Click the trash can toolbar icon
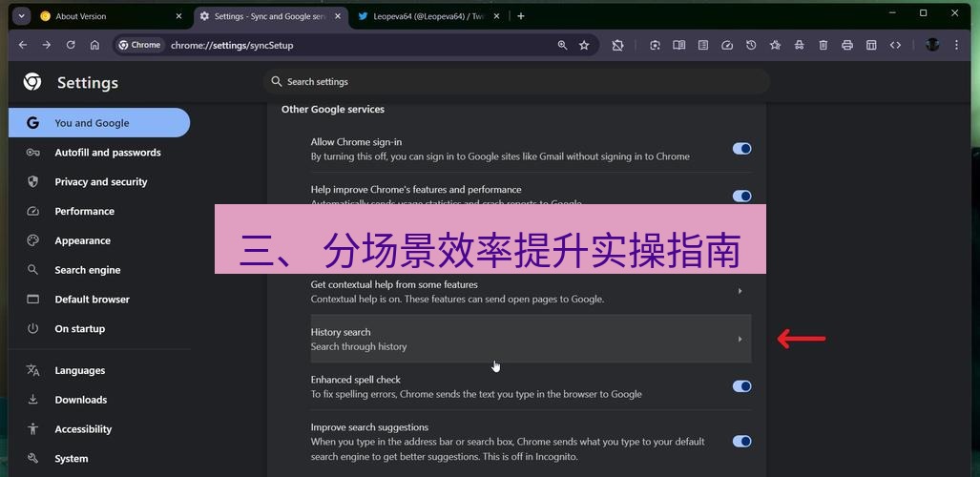The image size is (980, 477). pos(824,45)
